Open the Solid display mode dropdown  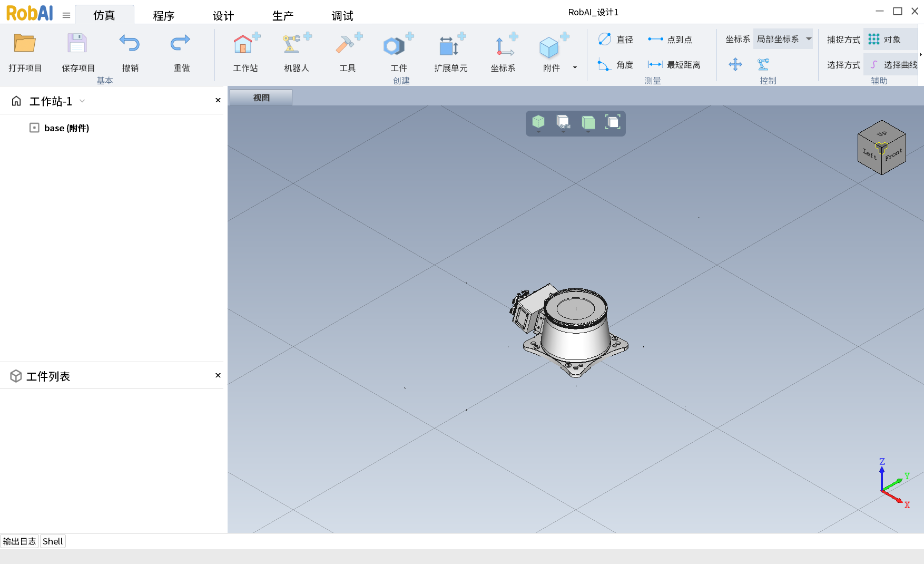pos(563,123)
